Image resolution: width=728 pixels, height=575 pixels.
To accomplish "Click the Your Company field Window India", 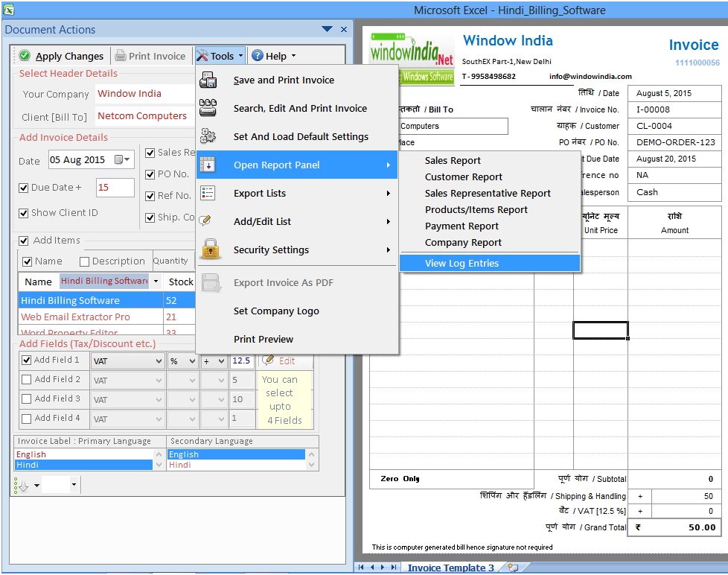I will 144,93.
